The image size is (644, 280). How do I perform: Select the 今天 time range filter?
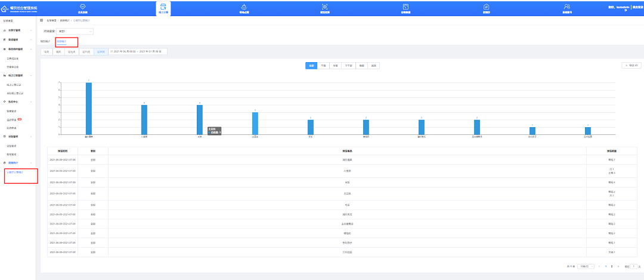point(47,52)
